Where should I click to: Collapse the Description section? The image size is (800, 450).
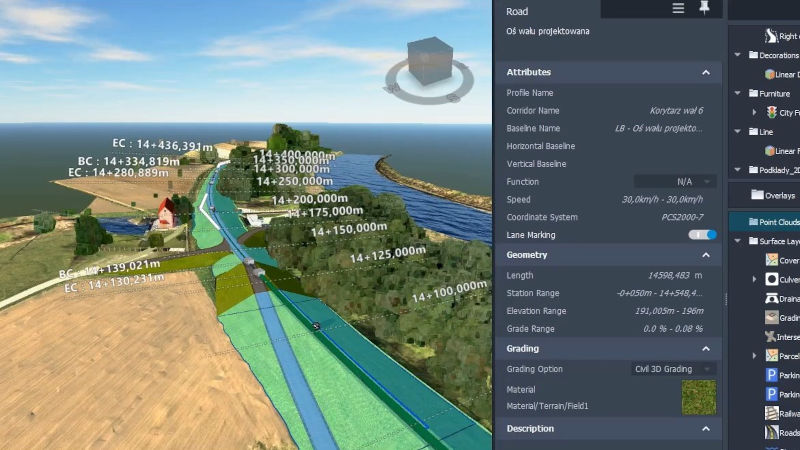coord(706,429)
